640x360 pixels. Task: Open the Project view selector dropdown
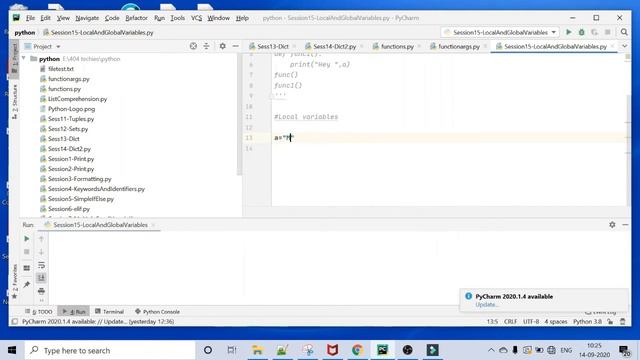(x=42, y=47)
